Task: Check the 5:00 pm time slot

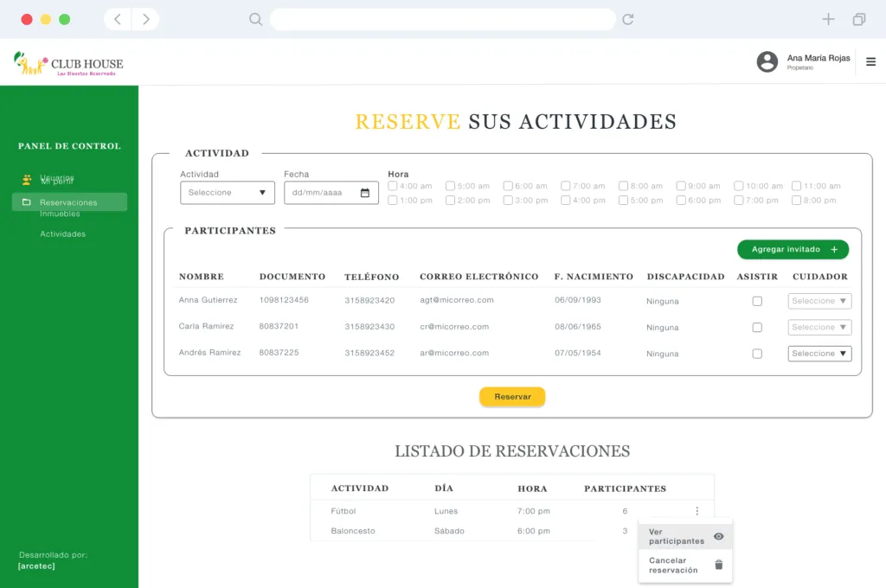Action: pyautogui.click(x=625, y=200)
